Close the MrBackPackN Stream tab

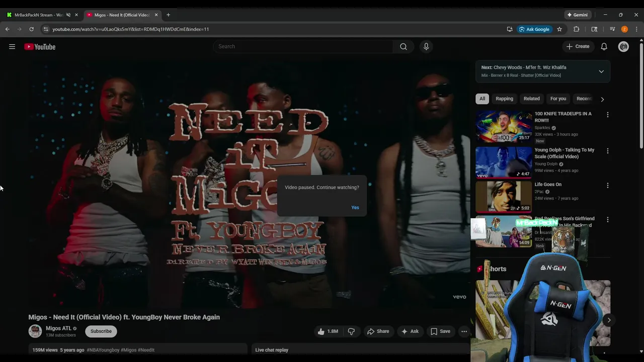point(76,15)
